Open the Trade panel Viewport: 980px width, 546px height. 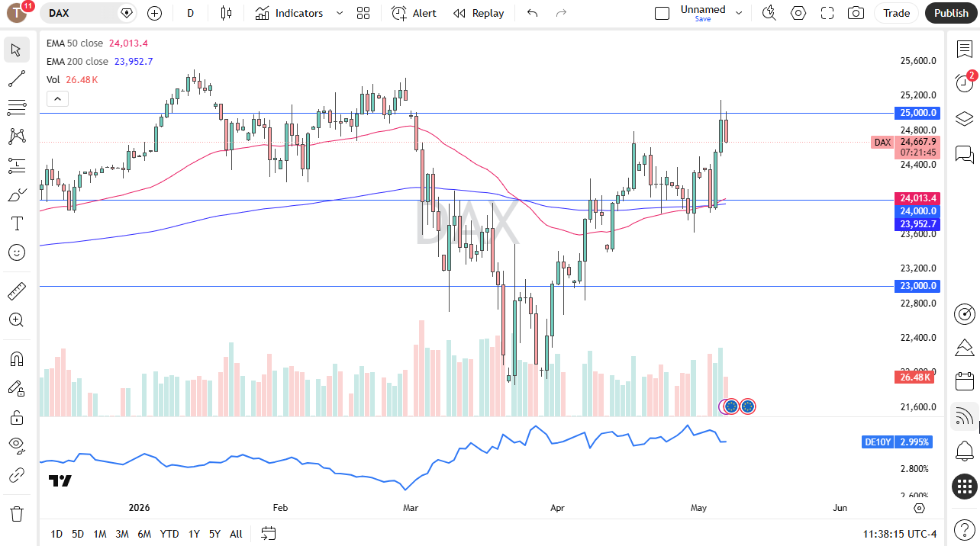(897, 13)
